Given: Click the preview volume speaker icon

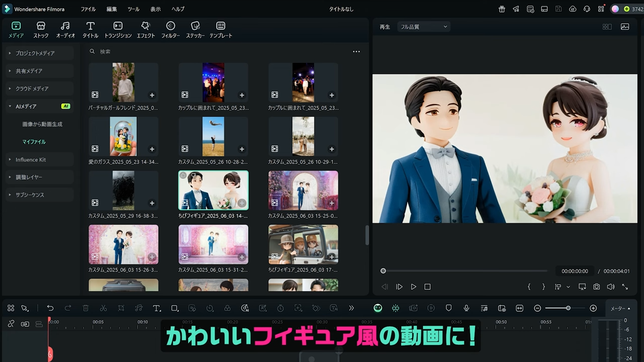Looking at the screenshot, I should [x=610, y=287].
